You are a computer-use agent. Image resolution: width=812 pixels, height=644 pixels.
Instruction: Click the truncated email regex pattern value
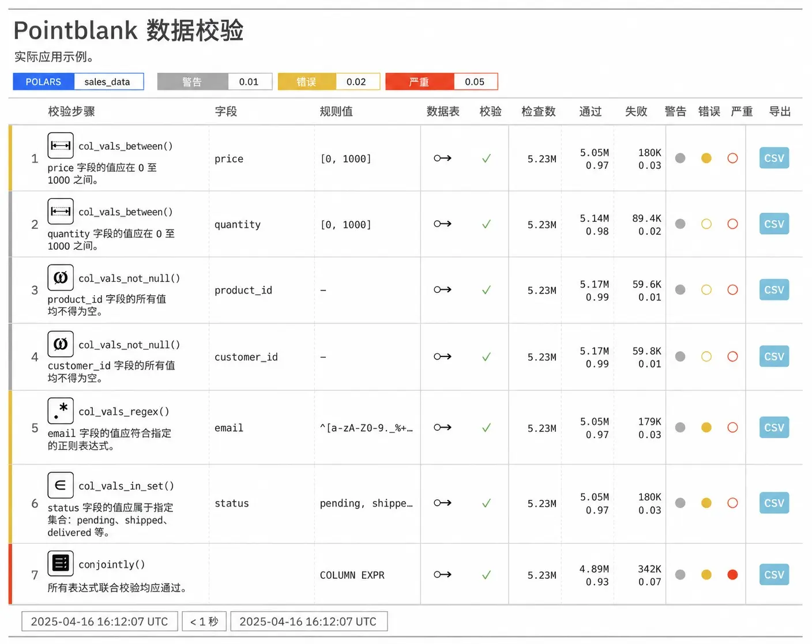coord(366,428)
